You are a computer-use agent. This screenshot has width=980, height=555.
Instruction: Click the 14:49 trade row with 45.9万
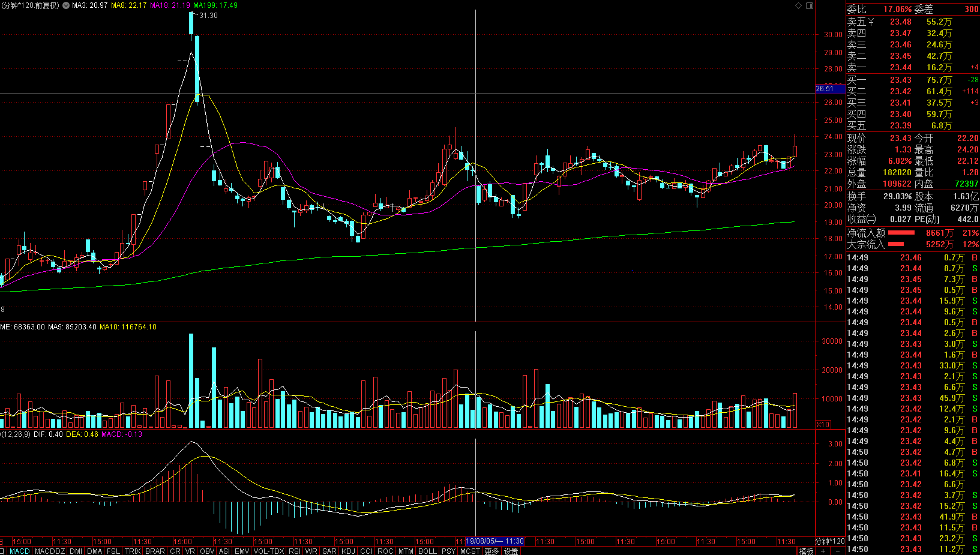[x=913, y=398]
